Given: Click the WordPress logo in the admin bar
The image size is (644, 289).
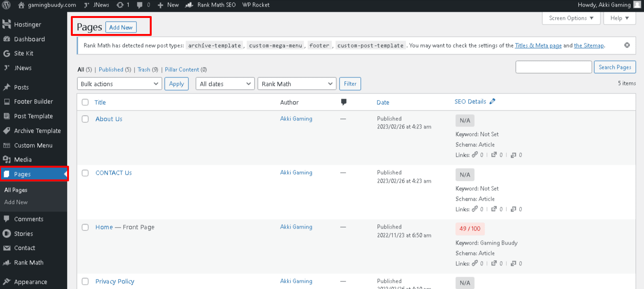Looking at the screenshot, I should (x=6, y=5).
